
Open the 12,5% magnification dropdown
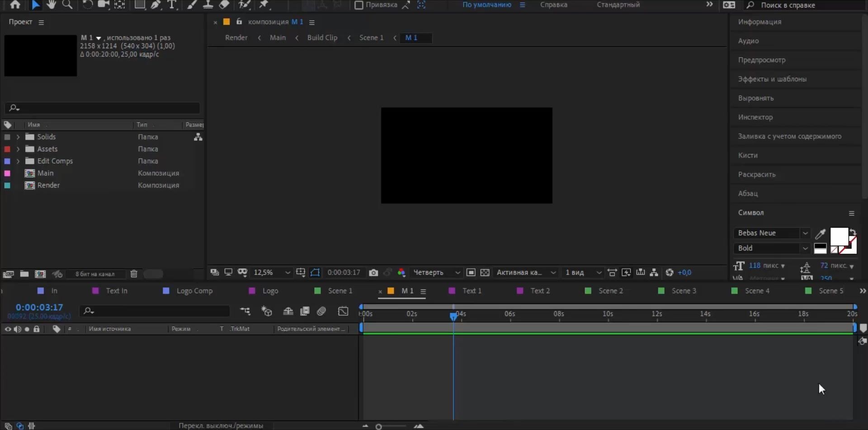(x=272, y=272)
